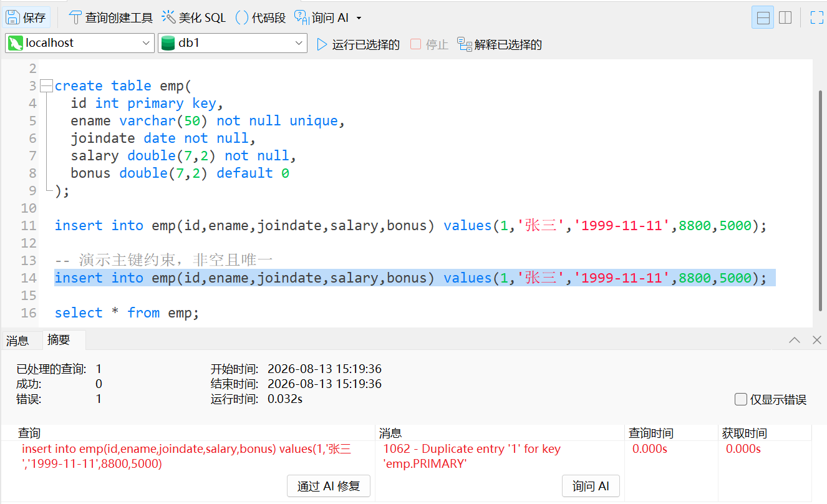Click the editor vertical scrollbar
The height and width of the screenshot is (504, 827).
821,200
